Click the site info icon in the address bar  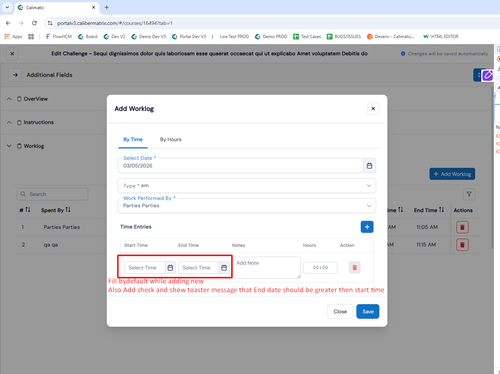(50, 23)
